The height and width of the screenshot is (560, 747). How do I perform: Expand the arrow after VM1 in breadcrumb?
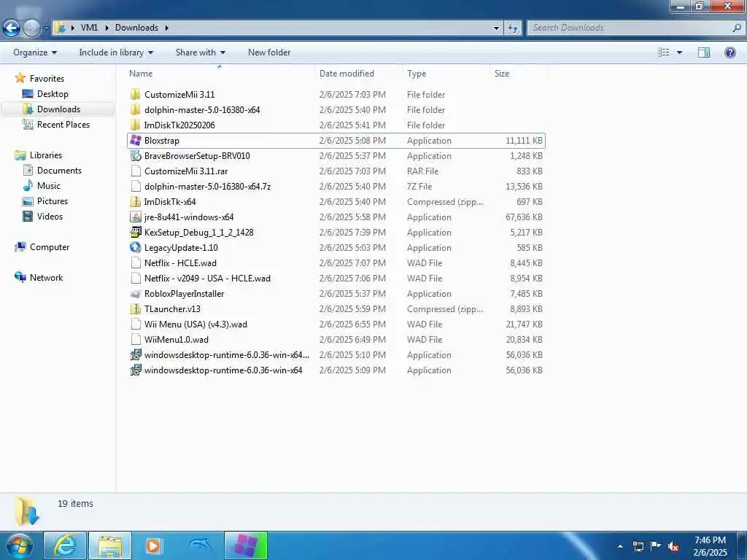(x=107, y=28)
